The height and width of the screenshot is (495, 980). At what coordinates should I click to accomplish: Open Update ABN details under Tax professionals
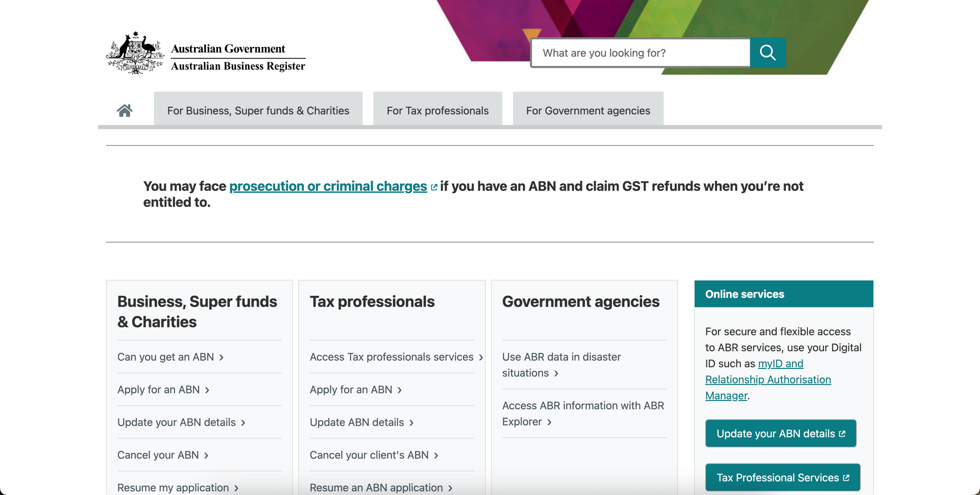[357, 422]
